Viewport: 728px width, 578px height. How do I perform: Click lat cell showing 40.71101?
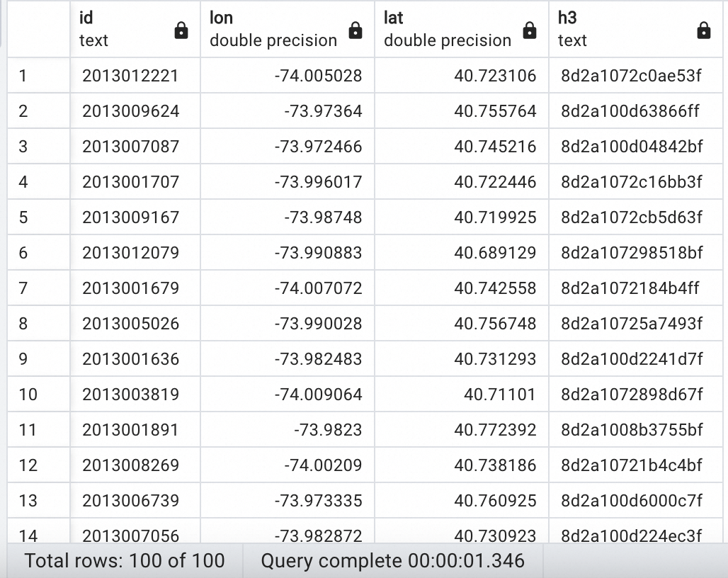[462, 394]
